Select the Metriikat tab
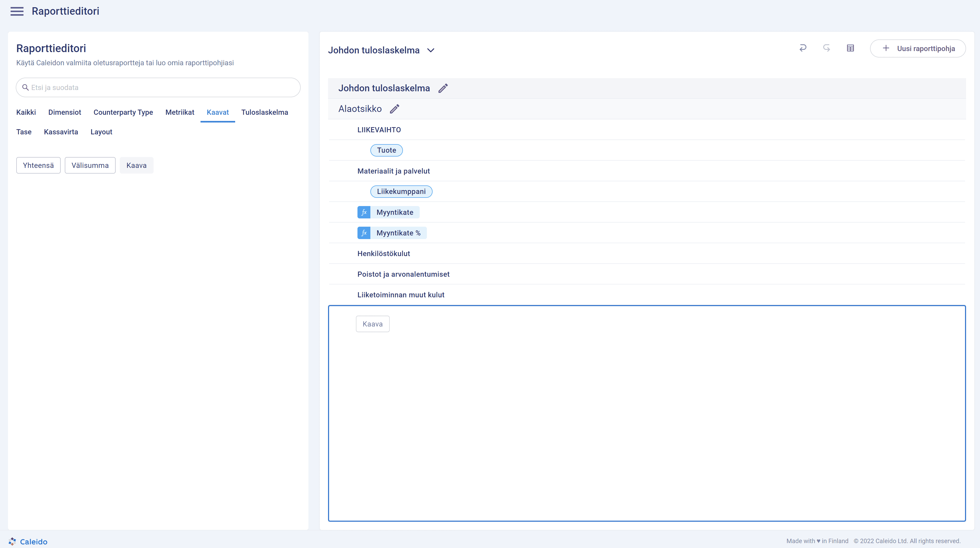 [x=180, y=112]
